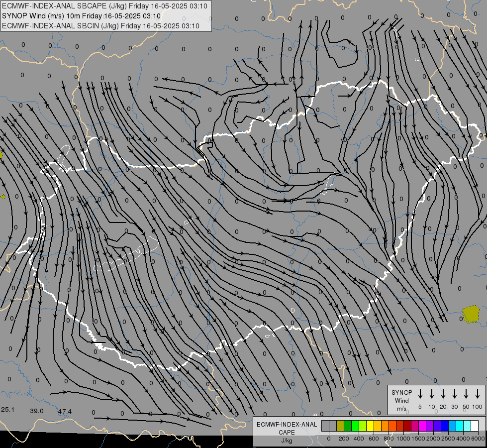Pick the bright magenta CAPE swatch

click(422, 426)
